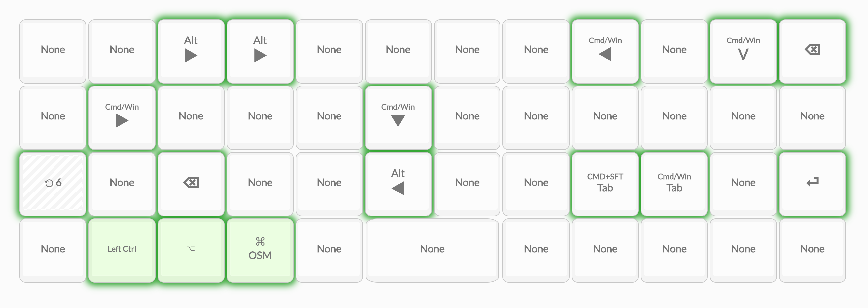The width and height of the screenshot is (868, 308).
Task: Click None key between layer 6 and backspace
Action: click(x=122, y=183)
